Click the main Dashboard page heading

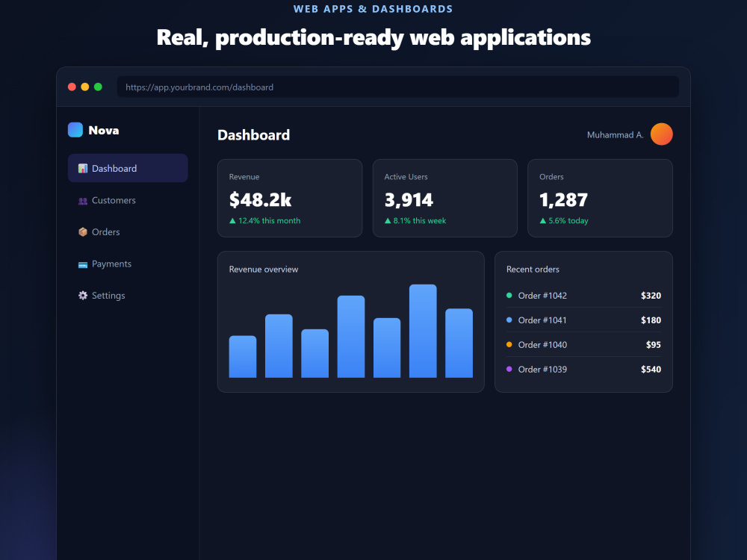(253, 134)
